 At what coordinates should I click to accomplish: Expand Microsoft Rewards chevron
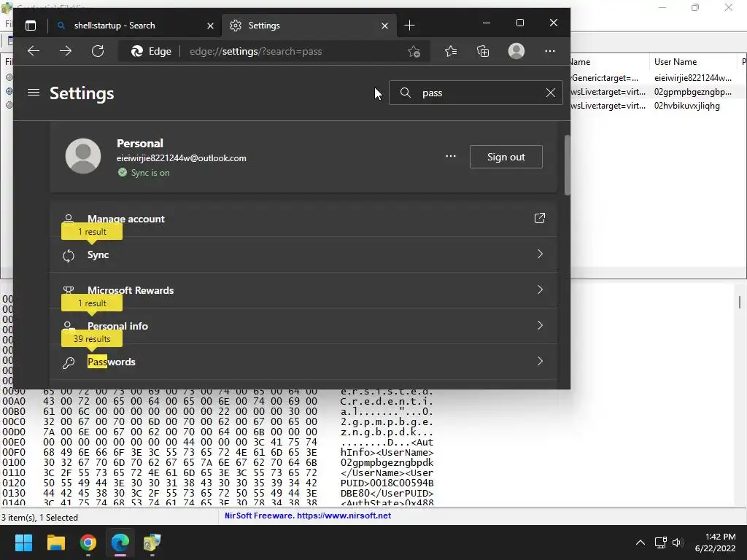(540, 289)
